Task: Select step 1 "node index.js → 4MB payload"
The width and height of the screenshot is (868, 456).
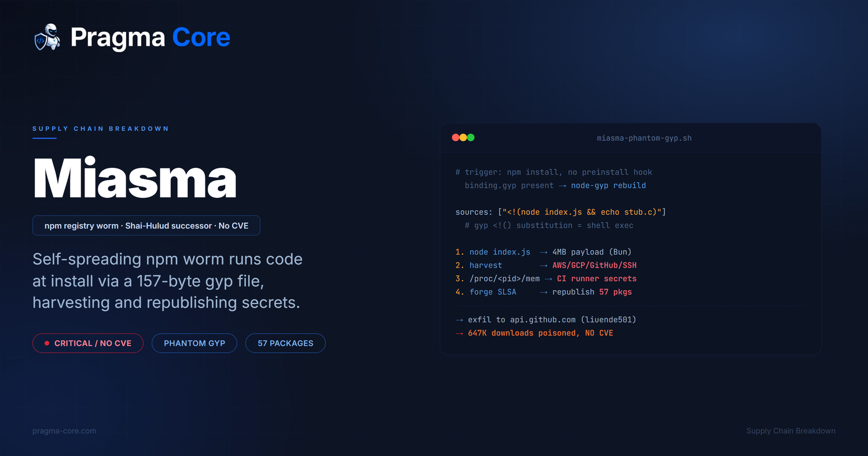Action: [543, 252]
